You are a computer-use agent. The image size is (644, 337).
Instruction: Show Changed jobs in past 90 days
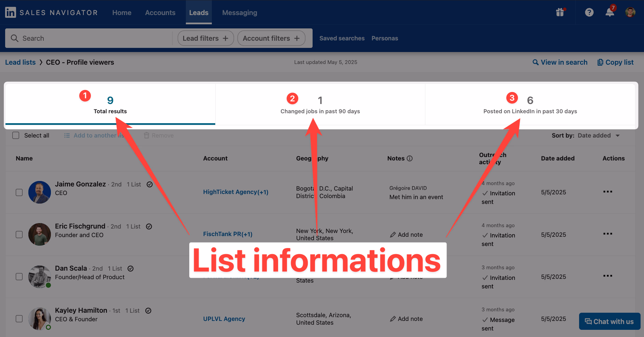[x=320, y=104]
